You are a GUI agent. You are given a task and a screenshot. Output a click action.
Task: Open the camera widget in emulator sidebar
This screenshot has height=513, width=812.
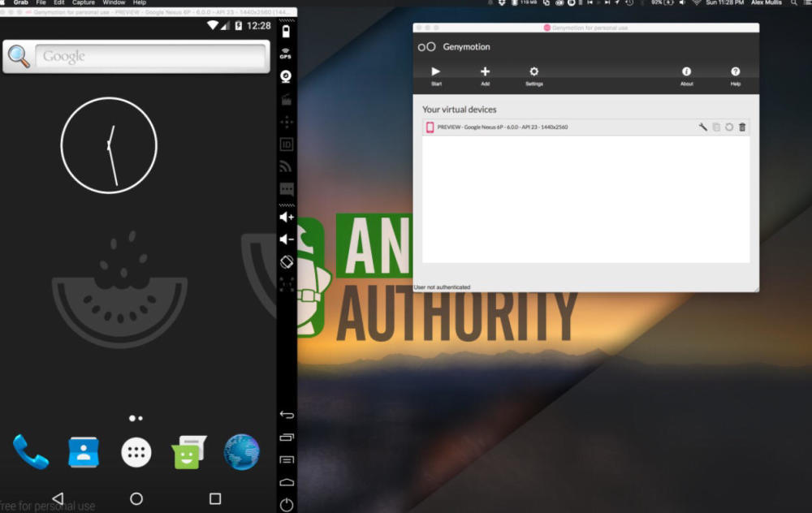pyautogui.click(x=286, y=76)
